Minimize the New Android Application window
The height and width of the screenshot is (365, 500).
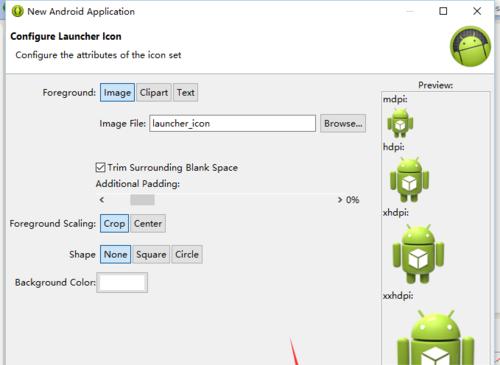click(x=410, y=11)
